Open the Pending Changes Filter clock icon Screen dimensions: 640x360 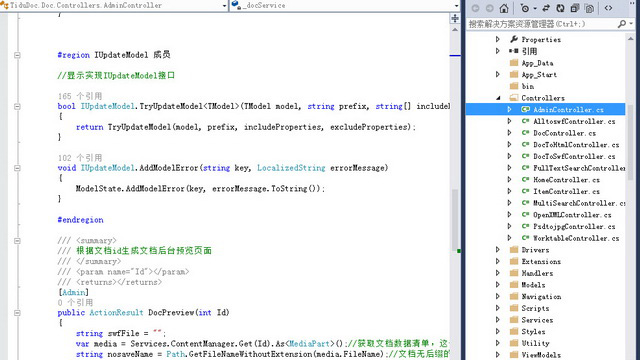point(524,8)
